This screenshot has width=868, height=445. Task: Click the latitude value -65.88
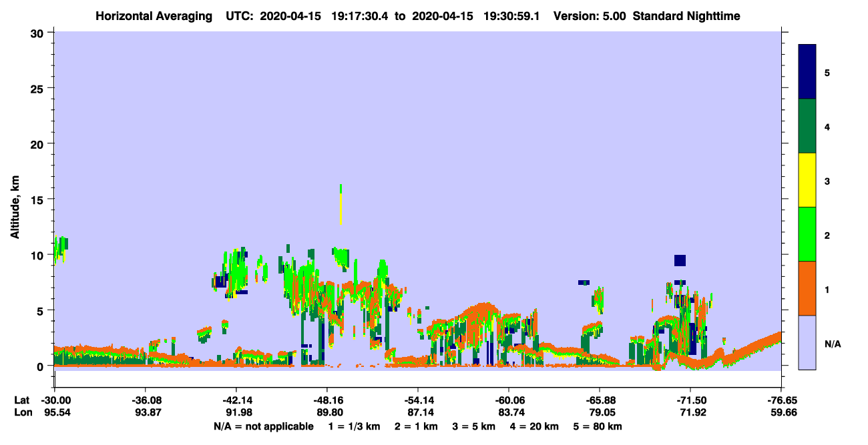click(600, 400)
